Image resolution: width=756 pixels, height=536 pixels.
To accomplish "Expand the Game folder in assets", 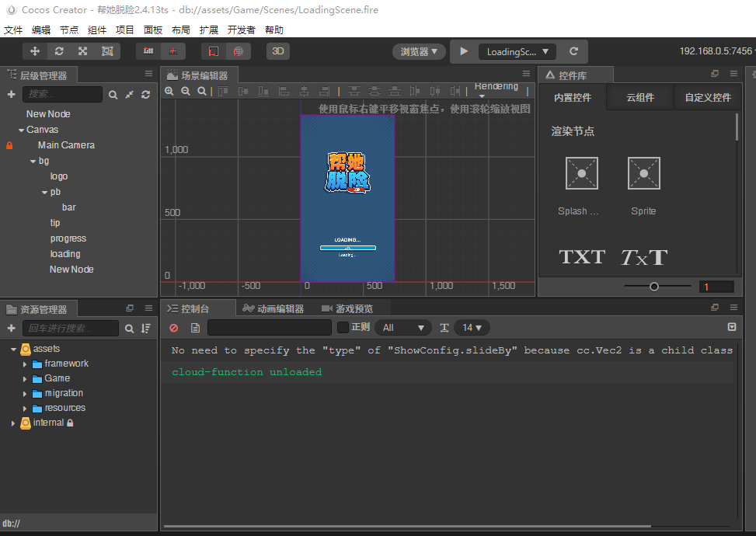I will (26, 379).
